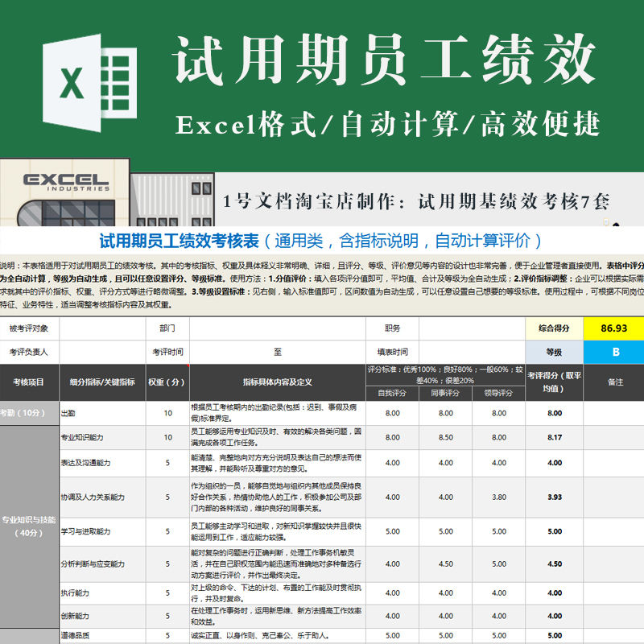Select the 3.93 average score cell
Image resolution: width=644 pixels, height=644 pixels.
554,497
